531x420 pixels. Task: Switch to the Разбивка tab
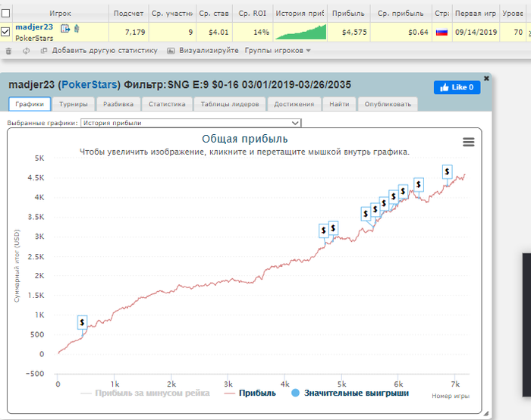[118, 104]
